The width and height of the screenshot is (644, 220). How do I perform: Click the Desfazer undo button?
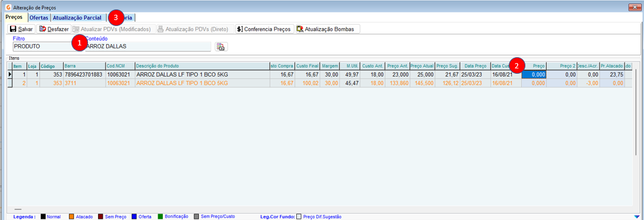click(54, 29)
